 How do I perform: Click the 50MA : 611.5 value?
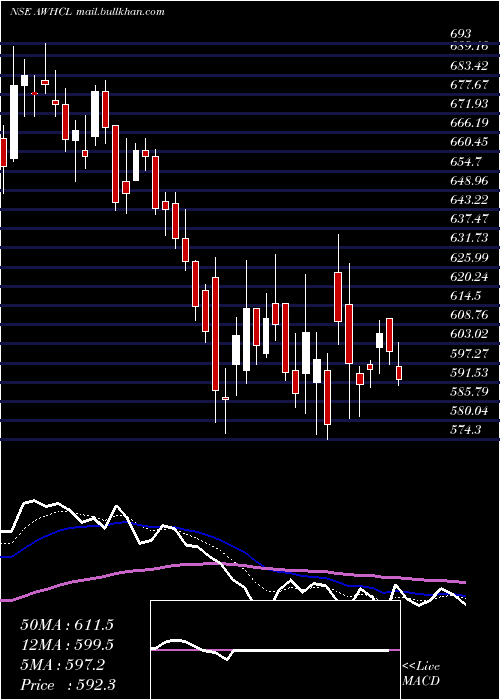(x=67, y=625)
